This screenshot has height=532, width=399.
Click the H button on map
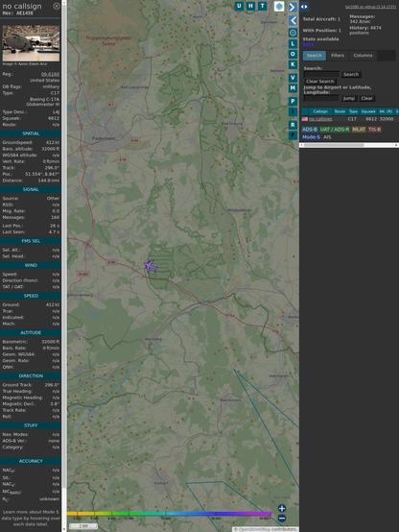pos(251,6)
